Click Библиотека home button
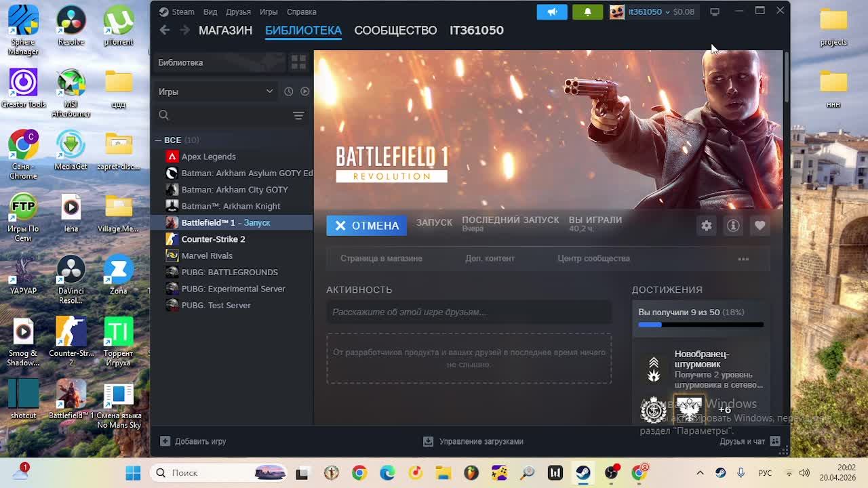Viewport: 868px width, 488px height. click(218, 62)
